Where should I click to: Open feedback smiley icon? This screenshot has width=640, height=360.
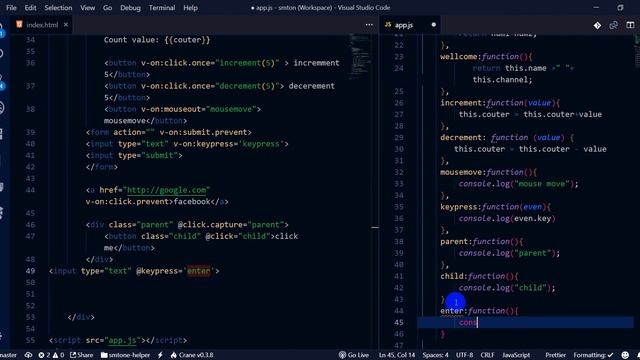[625, 355]
